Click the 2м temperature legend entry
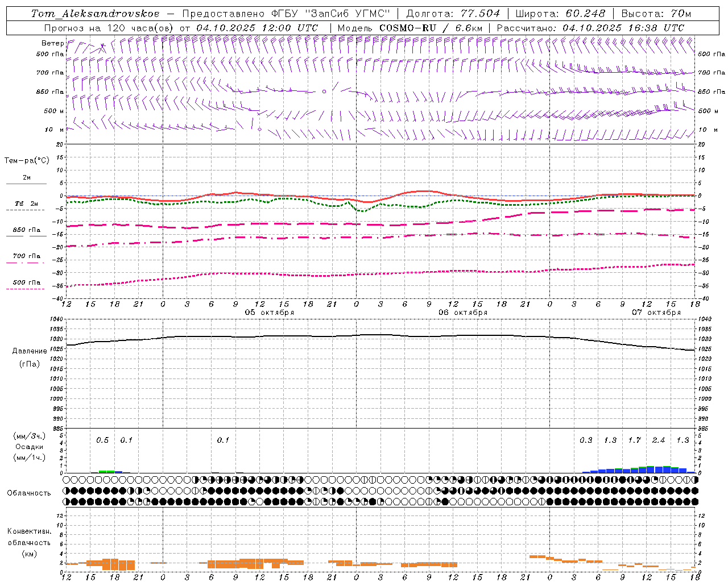Screen dimensions: 728x582 coord(27,177)
